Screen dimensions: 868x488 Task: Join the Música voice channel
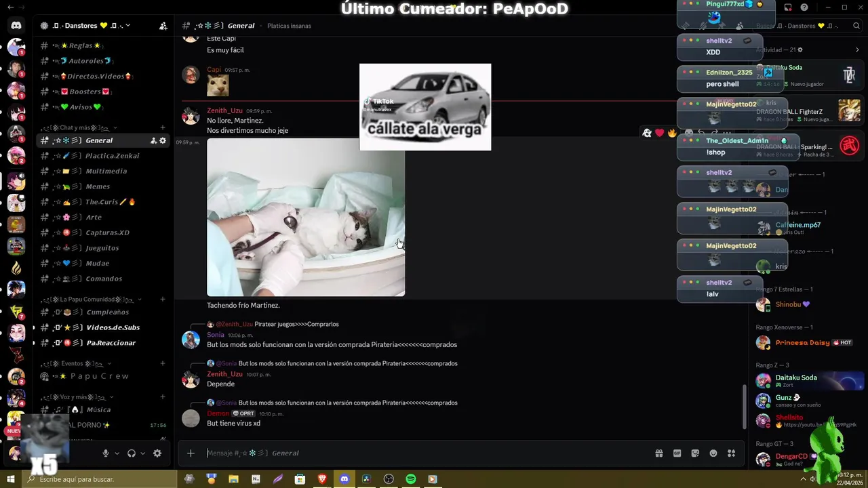(x=102, y=409)
